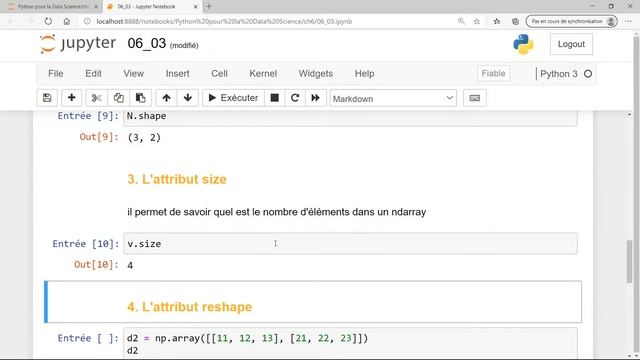This screenshot has height=360, width=640.
Task: Click the notebook vertical scrollbar thumb
Action: tap(629, 261)
